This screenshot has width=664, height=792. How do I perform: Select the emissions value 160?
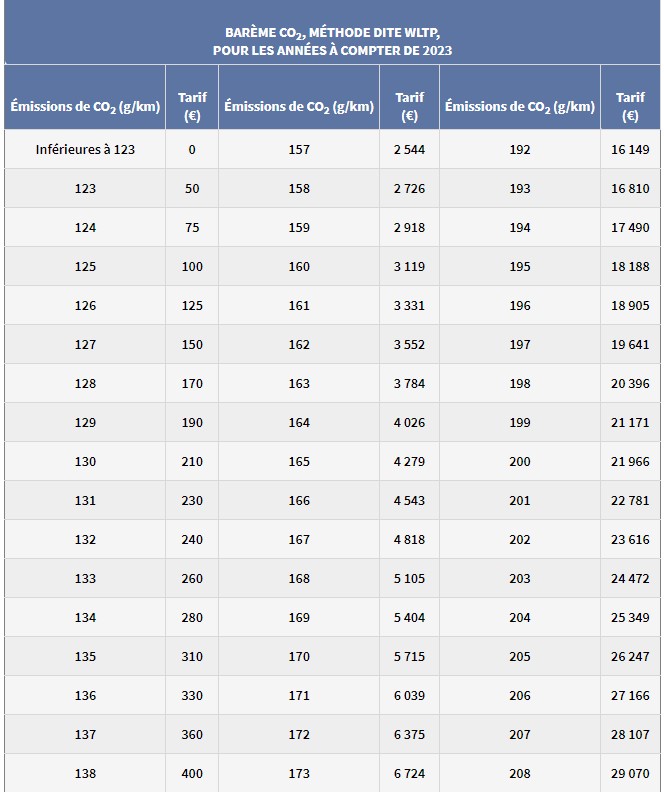pos(299,266)
